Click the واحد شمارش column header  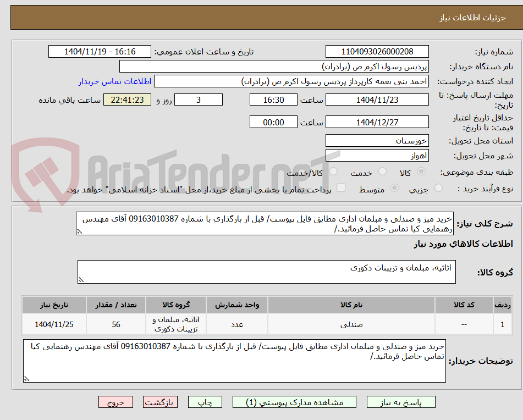point(237,305)
